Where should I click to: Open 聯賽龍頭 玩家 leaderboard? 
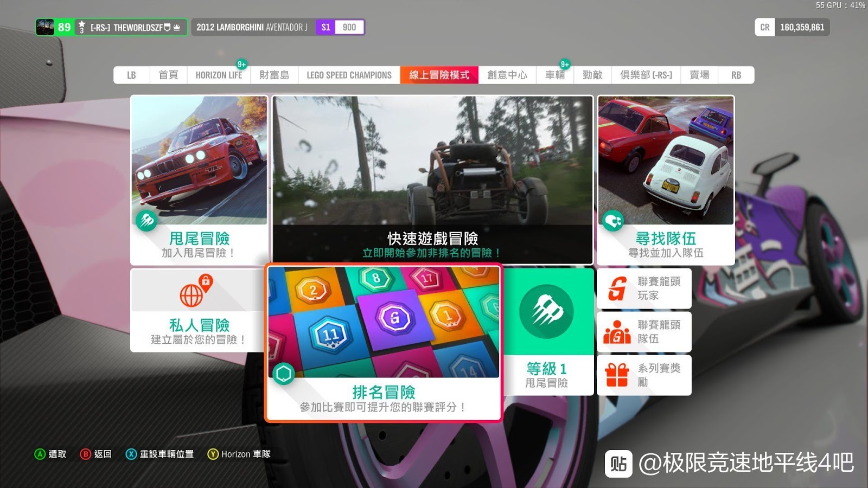click(644, 288)
